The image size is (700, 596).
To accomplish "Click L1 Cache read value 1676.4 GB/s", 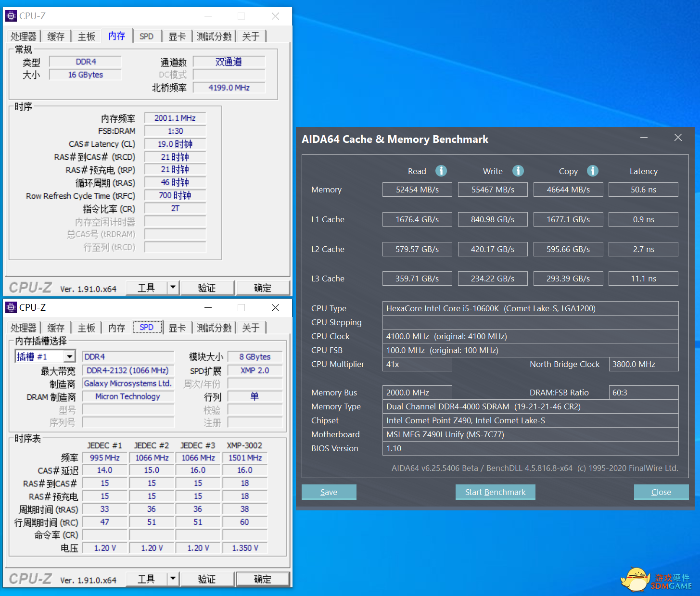I will (x=417, y=219).
